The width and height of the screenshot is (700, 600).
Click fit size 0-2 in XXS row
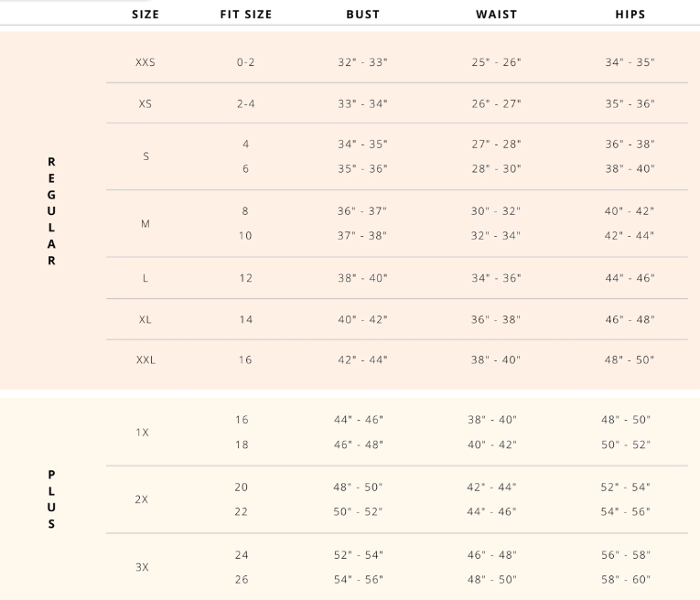pyautogui.click(x=245, y=62)
